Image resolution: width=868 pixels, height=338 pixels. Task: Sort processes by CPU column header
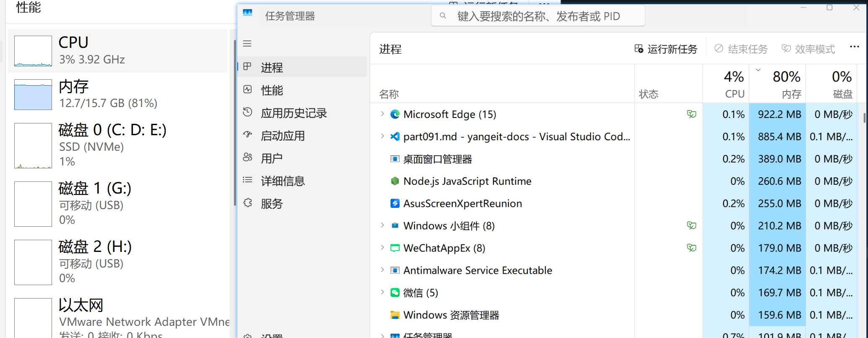click(726, 84)
